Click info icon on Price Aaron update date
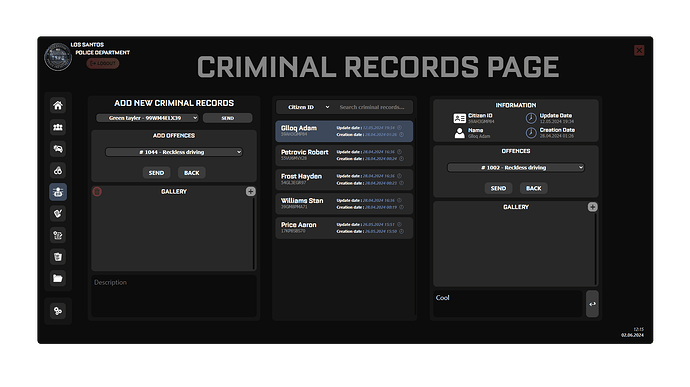Screen dimensions: 690x387 tap(399, 224)
